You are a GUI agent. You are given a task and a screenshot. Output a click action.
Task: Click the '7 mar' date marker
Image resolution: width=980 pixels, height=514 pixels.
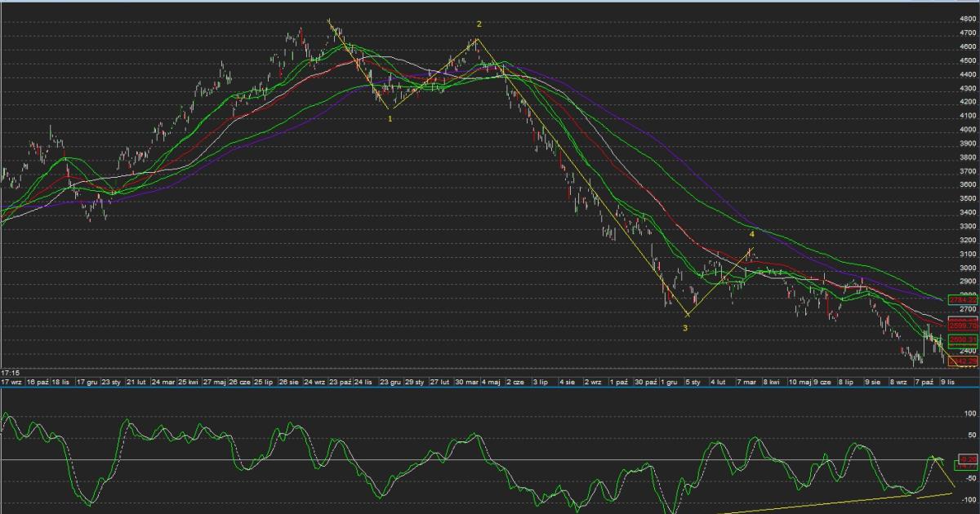coord(746,381)
